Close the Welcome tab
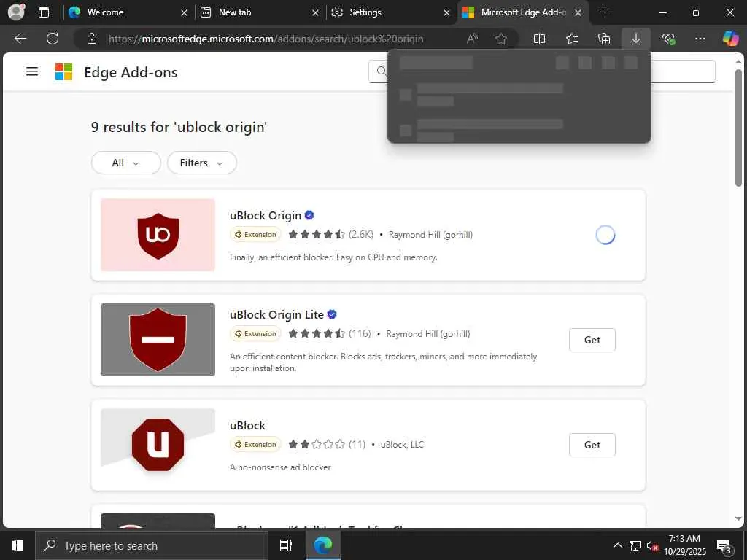This screenshot has width=747, height=560. pyautogui.click(x=184, y=13)
